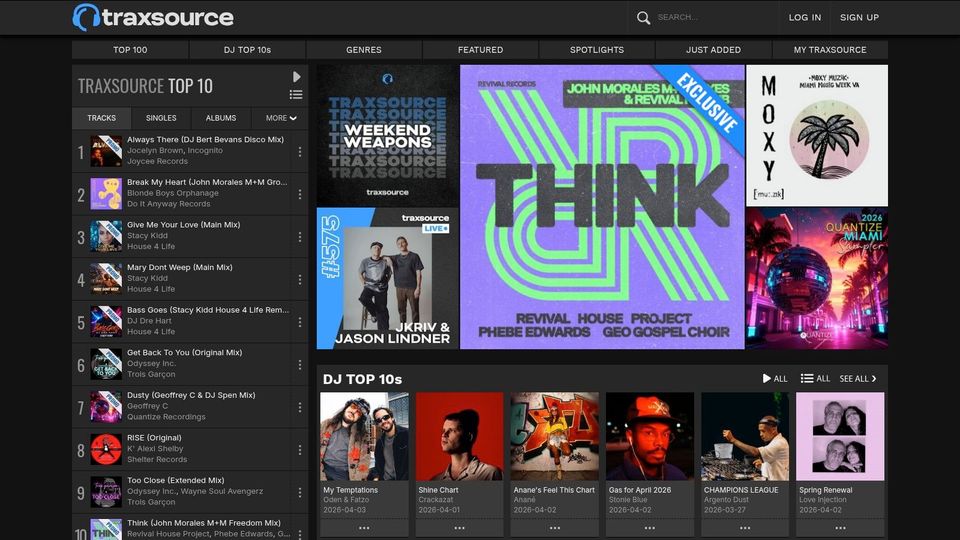Queue all DJ Top 10s list icon
The height and width of the screenshot is (540, 960).
coord(816,378)
